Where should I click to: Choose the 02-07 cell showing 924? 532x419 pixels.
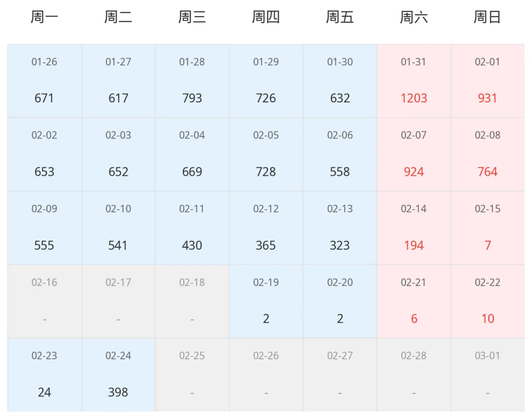(x=414, y=154)
